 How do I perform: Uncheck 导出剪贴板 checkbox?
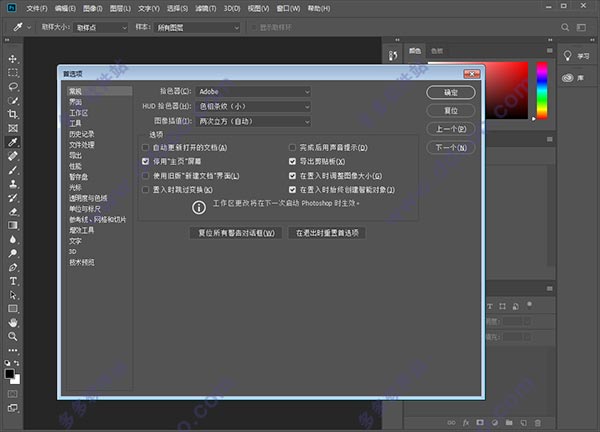tap(292, 161)
